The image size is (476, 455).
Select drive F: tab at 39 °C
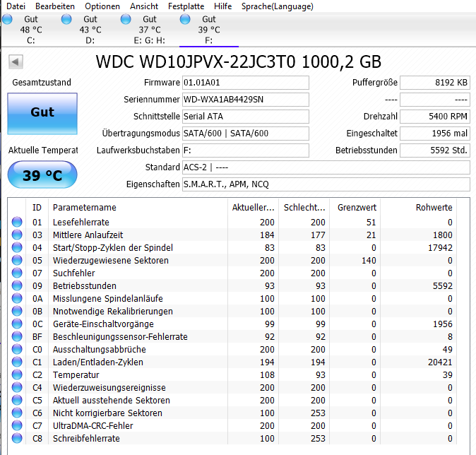(x=209, y=30)
